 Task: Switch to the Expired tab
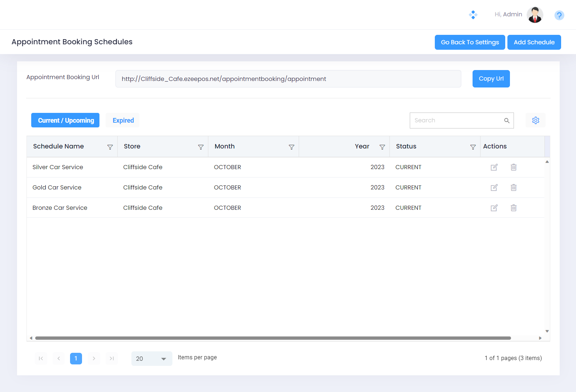[123, 121]
